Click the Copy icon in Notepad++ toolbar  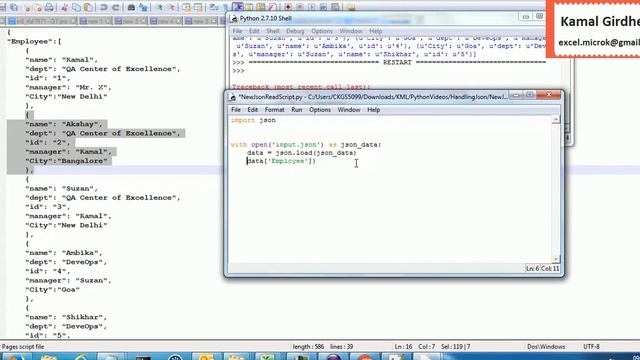[x=76, y=7]
